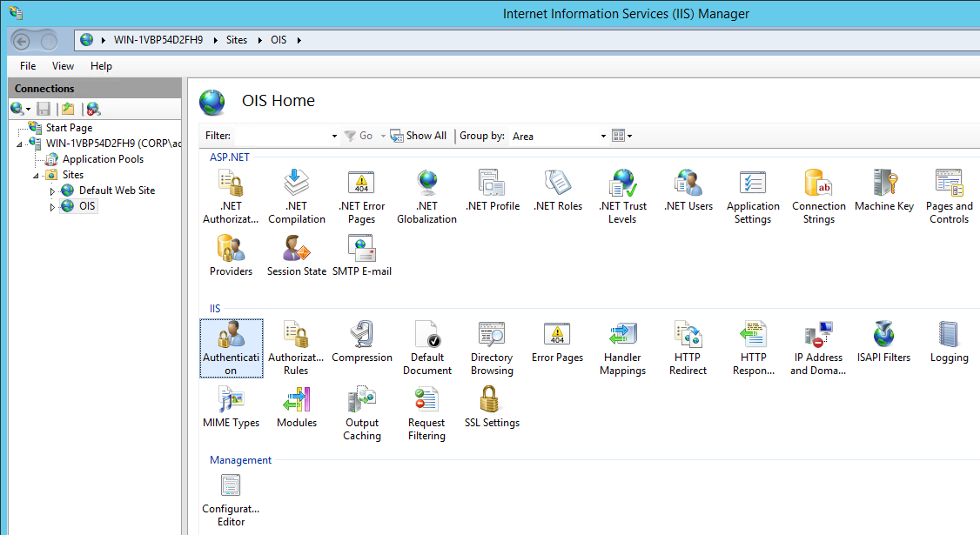Open the Logging feature

[x=950, y=342]
